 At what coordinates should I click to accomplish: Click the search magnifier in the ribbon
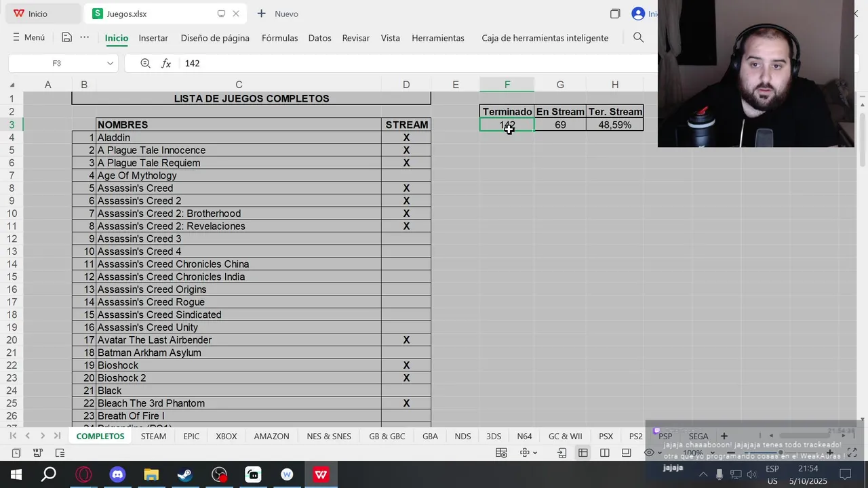point(638,38)
